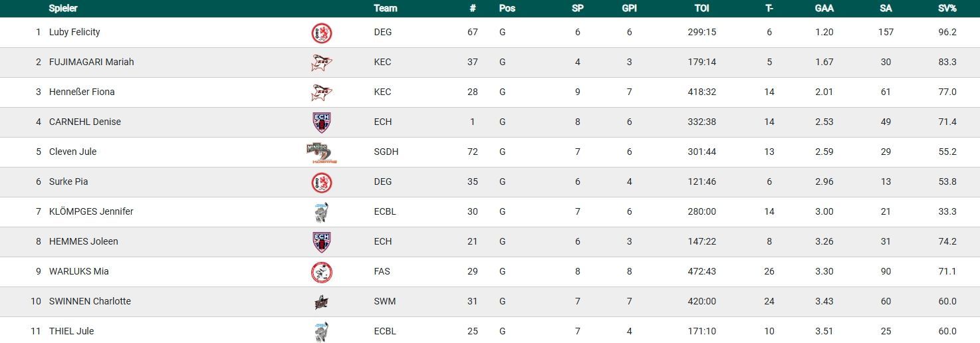
Task: Click FAS team logo beside WARLUKS Mia
Action: click(x=322, y=272)
